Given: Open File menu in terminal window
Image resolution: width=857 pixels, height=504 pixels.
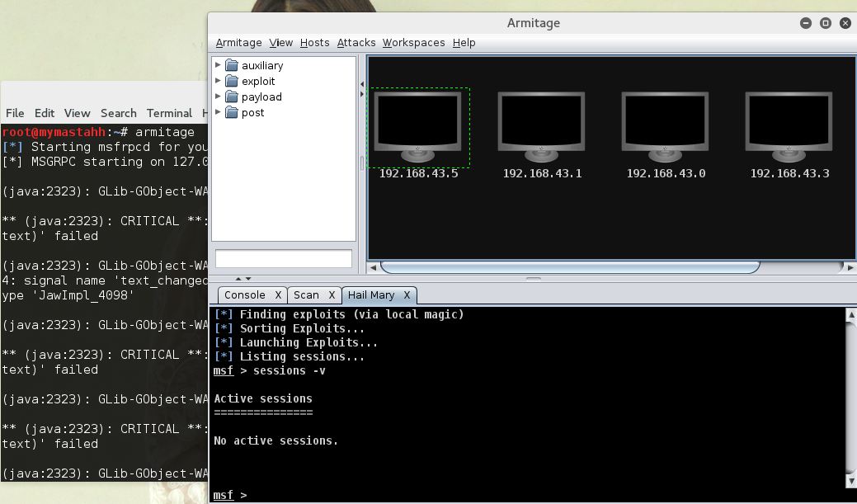Looking at the screenshot, I should [15, 113].
